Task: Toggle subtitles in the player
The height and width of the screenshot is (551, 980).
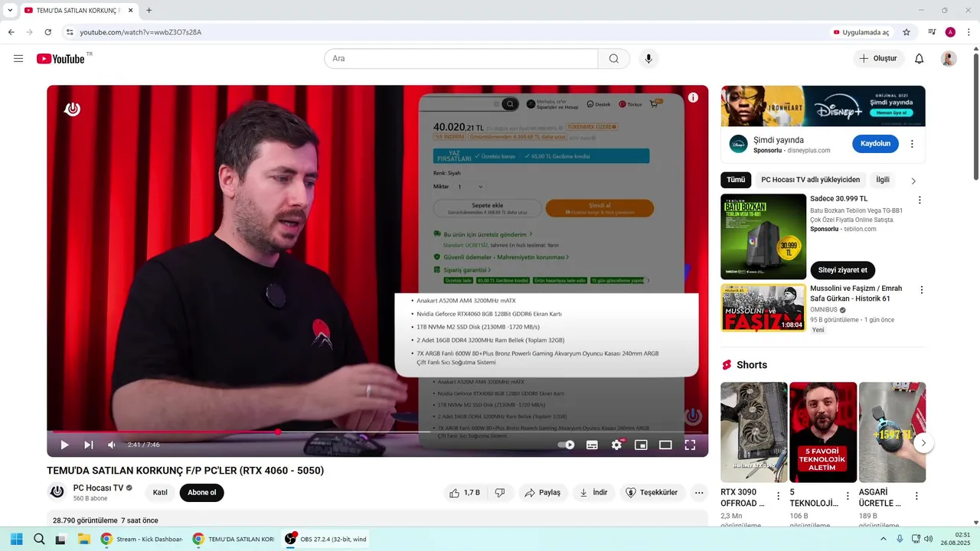Action: click(592, 445)
